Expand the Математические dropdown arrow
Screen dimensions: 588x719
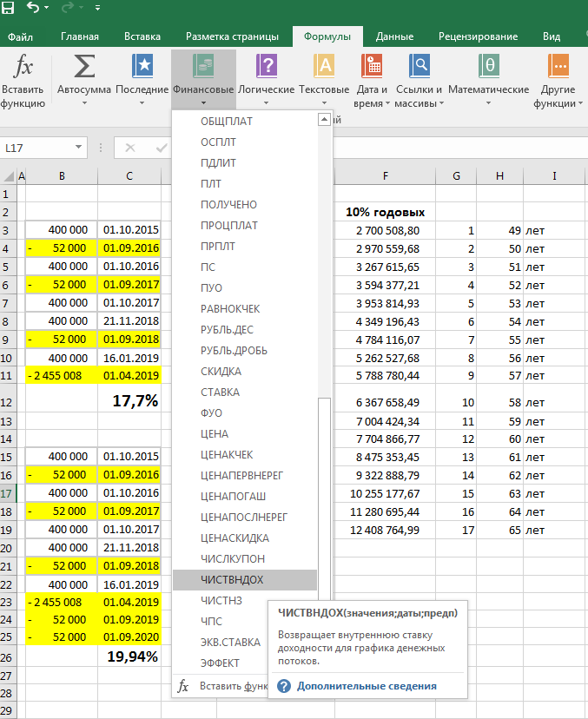(488, 103)
